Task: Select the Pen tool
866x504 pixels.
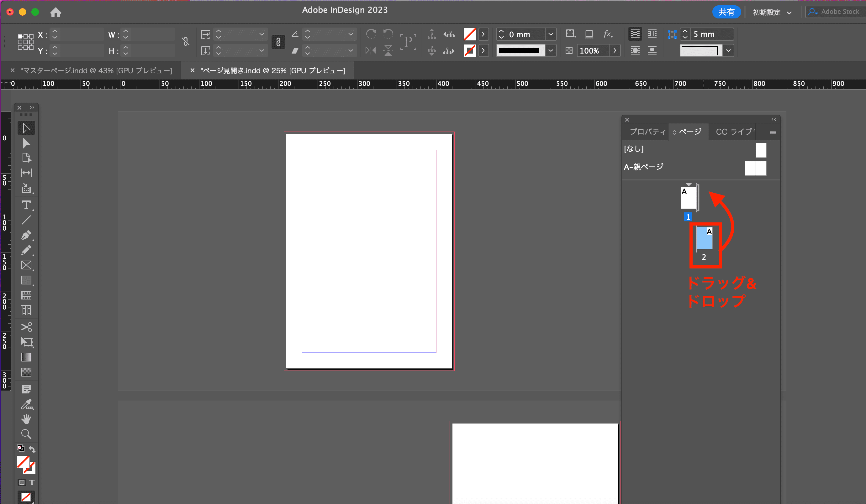Action: tap(26, 235)
